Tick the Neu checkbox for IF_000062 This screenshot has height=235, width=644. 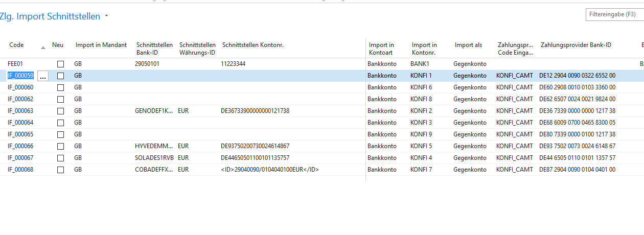pos(61,99)
